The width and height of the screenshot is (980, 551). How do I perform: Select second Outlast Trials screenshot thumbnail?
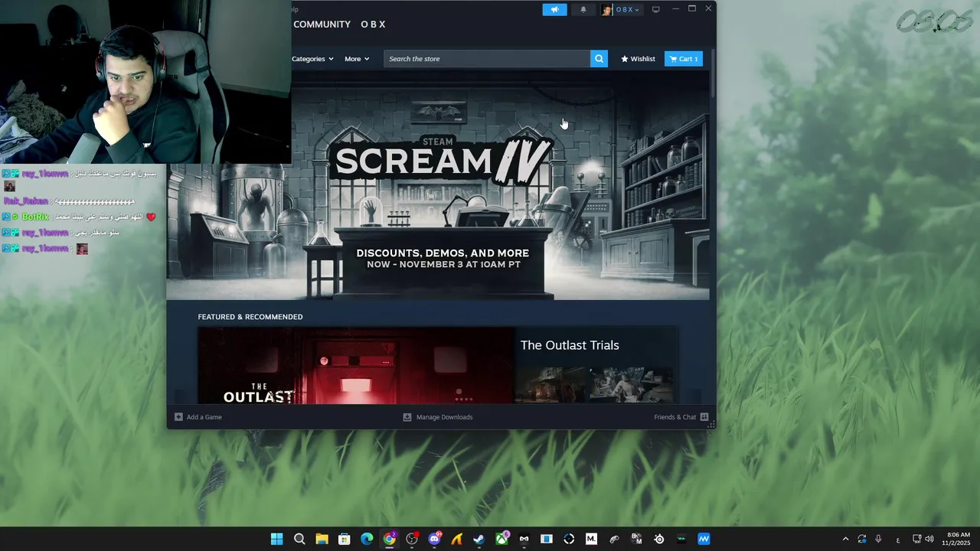(631, 385)
